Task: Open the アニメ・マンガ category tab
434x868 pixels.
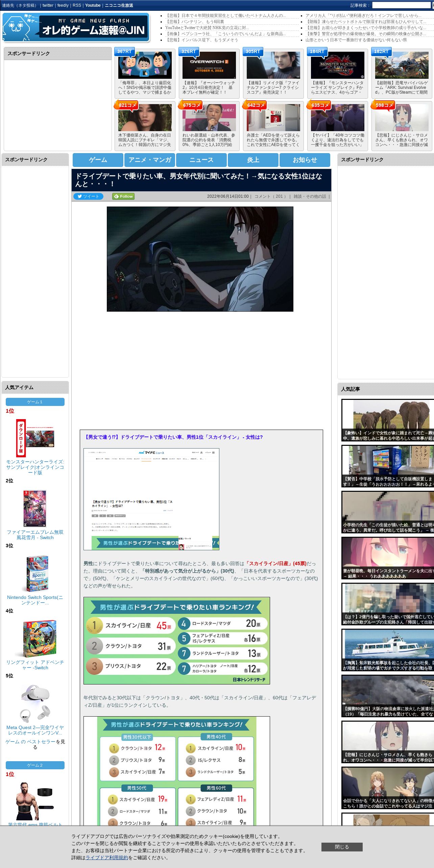Action: (x=150, y=160)
